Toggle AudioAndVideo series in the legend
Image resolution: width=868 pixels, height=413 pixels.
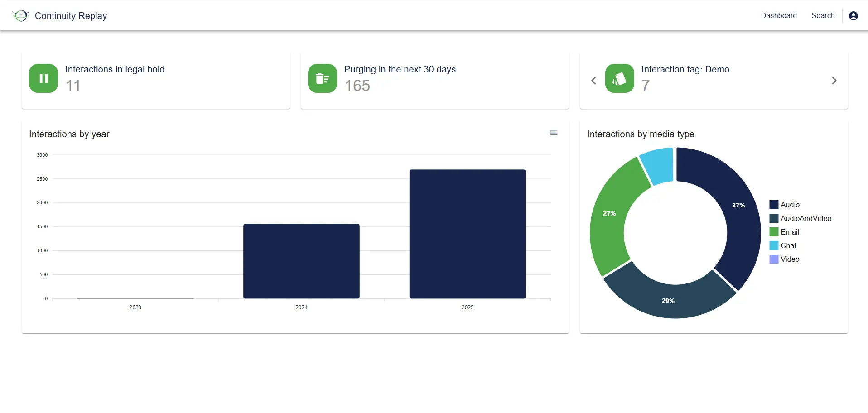pos(805,218)
